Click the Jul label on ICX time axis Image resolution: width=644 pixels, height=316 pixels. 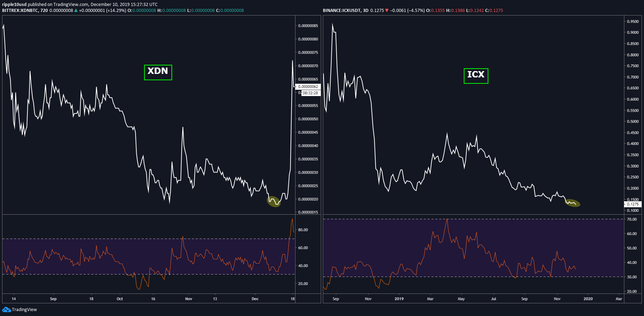[x=494, y=299]
